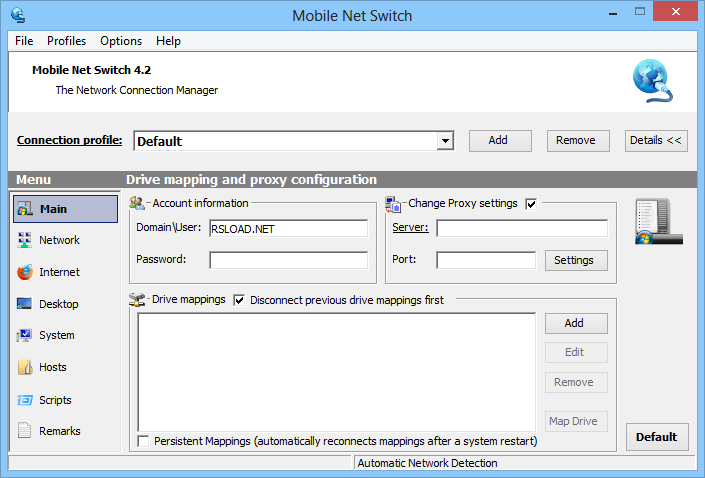The width and height of the screenshot is (705, 478).
Task: Select Main in the sidebar menu
Action: [66, 209]
